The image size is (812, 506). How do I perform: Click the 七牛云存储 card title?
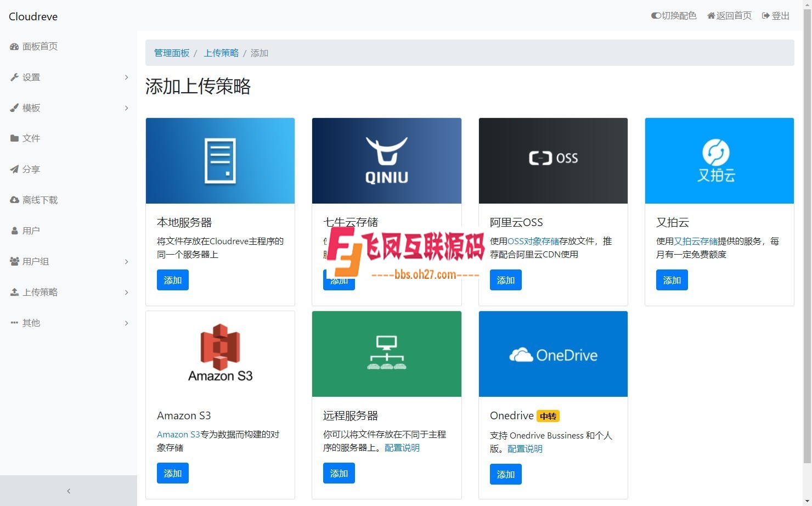(351, 222)
